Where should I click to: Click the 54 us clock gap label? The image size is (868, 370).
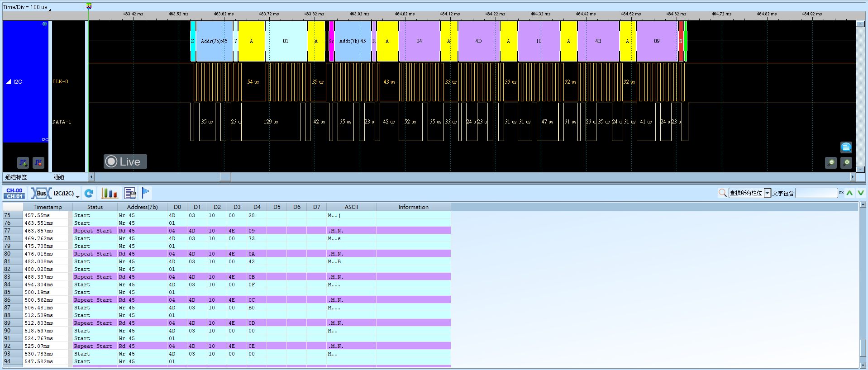point(253,82)
